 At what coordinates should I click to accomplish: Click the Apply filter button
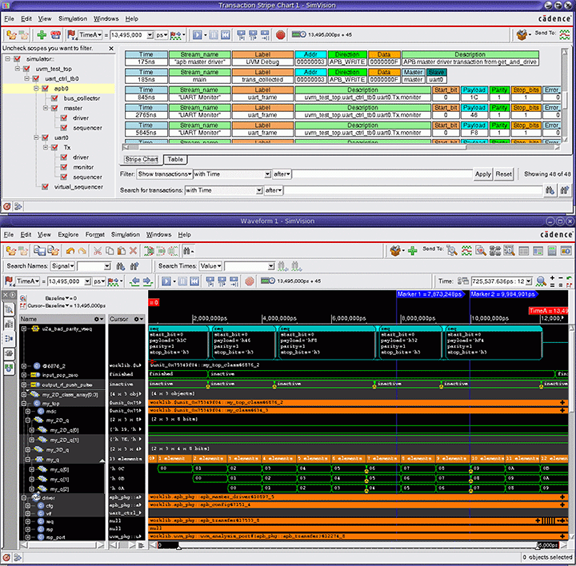(x=483, y=174)
